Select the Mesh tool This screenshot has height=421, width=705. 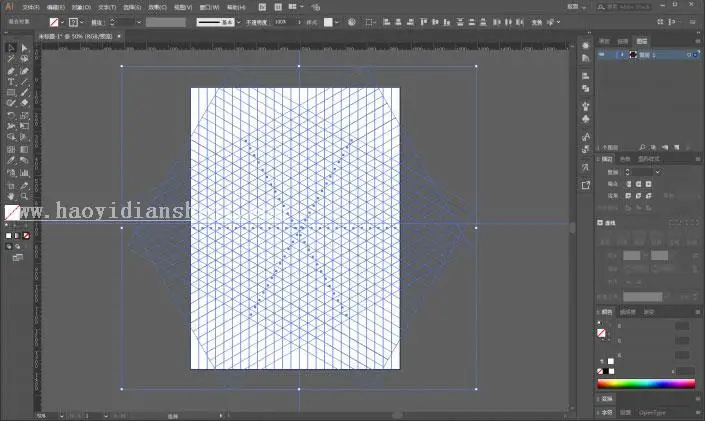tap(11, 149)
